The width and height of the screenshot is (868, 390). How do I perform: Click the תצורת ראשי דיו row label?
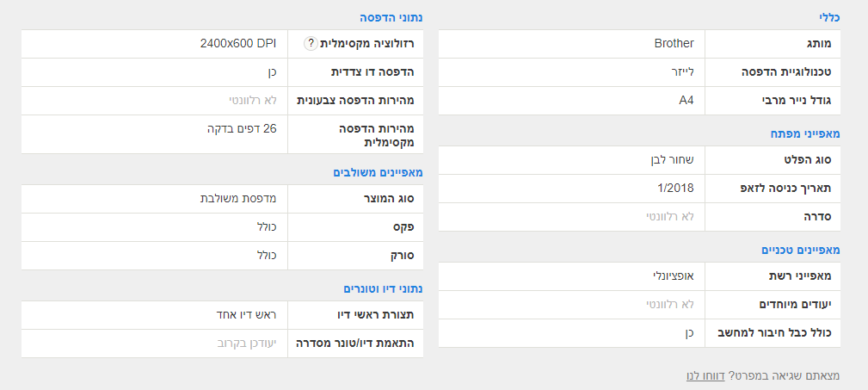(377, 314)
